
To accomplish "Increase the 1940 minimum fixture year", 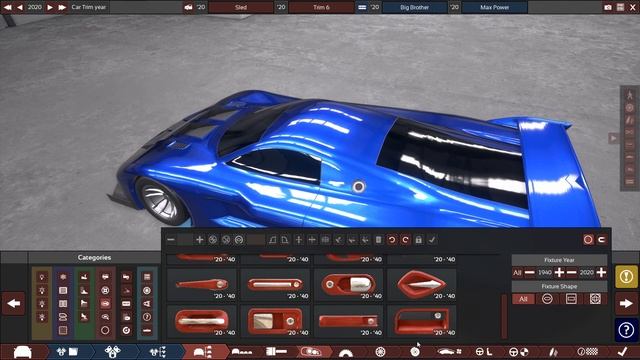I will (559, 272).
